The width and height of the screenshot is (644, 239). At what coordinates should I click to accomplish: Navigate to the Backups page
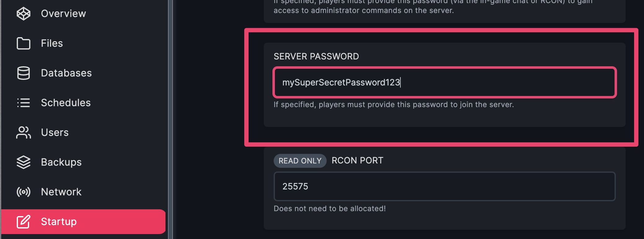(x=83, y=162)
